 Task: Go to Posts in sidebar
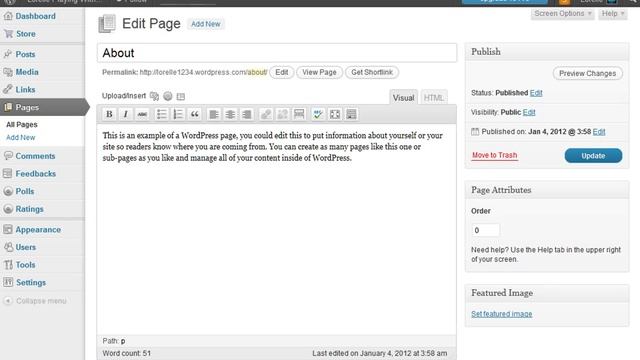coord(25,54)
